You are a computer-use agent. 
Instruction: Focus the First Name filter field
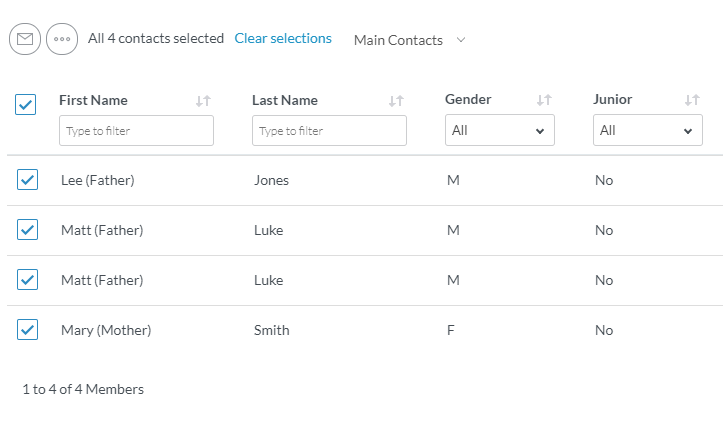[136, 131]
